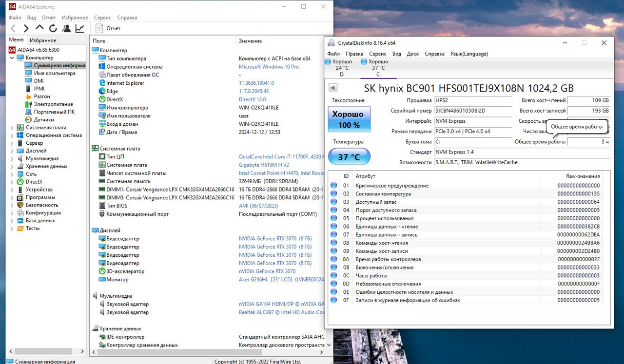Click the Raw-значения column header

[572, 176]
